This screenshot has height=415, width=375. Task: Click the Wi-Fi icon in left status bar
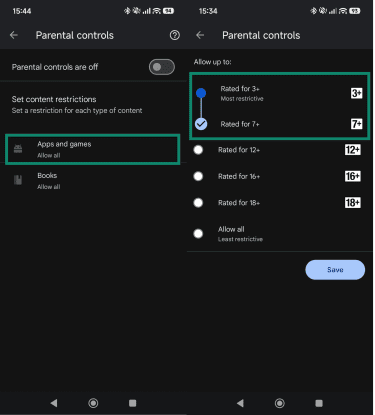(157, 11)
